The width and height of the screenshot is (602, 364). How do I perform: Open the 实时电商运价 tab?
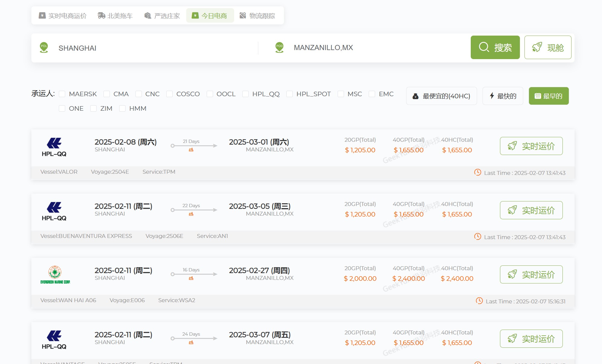point(63,16)
